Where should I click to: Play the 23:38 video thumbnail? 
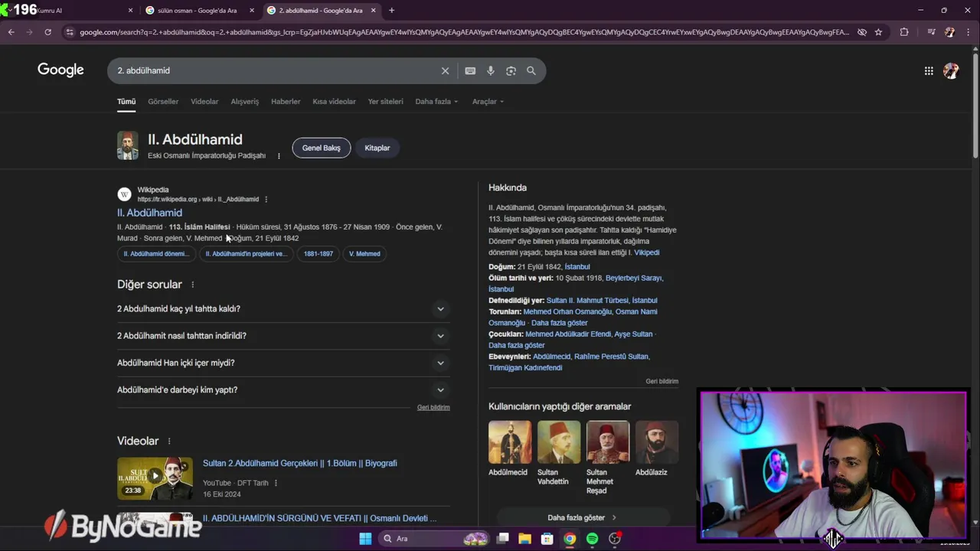[155, 478]
